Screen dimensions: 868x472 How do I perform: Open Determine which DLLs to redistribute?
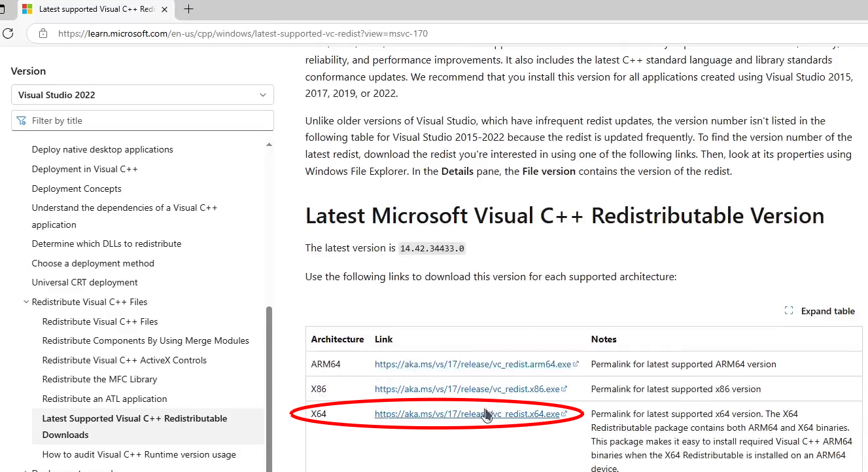107,244
